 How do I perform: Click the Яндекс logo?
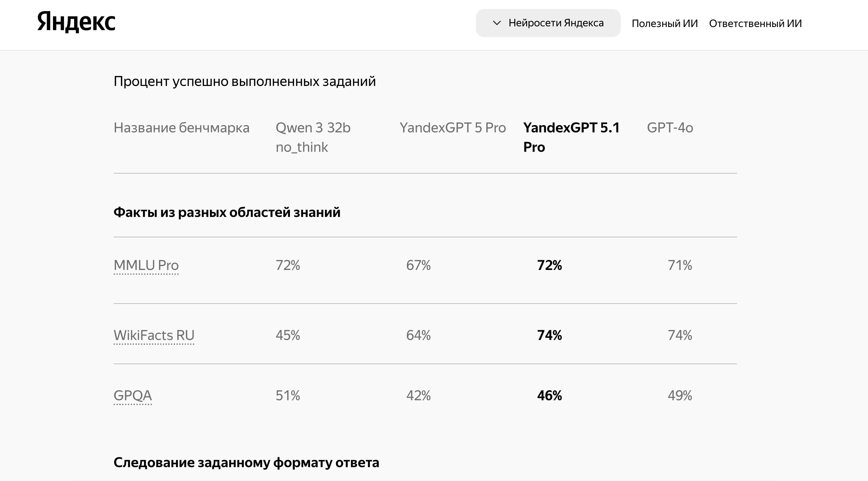(x=76, y=22)
